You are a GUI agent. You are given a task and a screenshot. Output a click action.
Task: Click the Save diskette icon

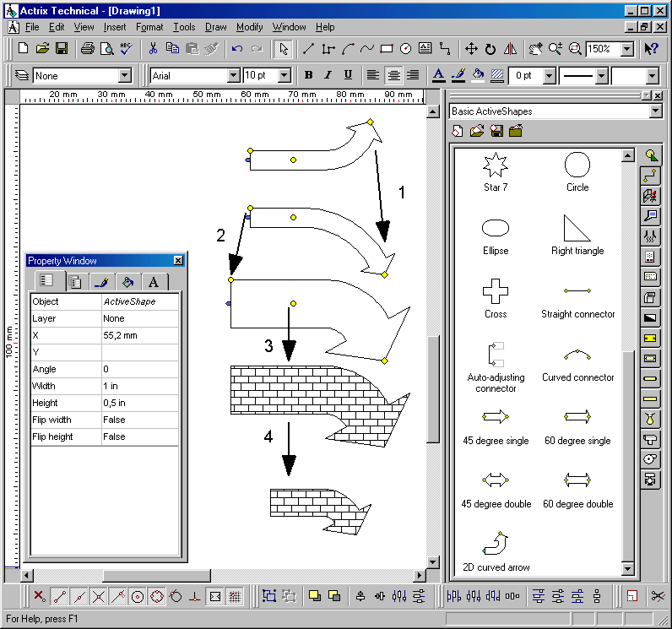click(62, 49)
